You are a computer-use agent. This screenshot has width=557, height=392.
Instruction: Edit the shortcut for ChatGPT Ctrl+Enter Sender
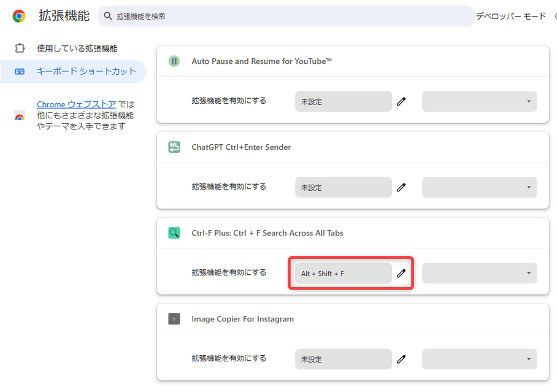[x=401, y=187]
